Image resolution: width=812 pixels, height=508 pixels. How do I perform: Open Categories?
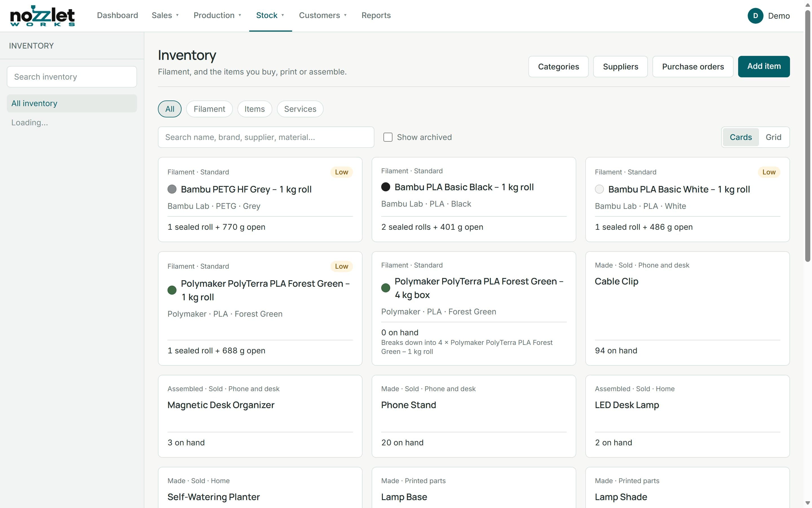click(x=558, y=67)
